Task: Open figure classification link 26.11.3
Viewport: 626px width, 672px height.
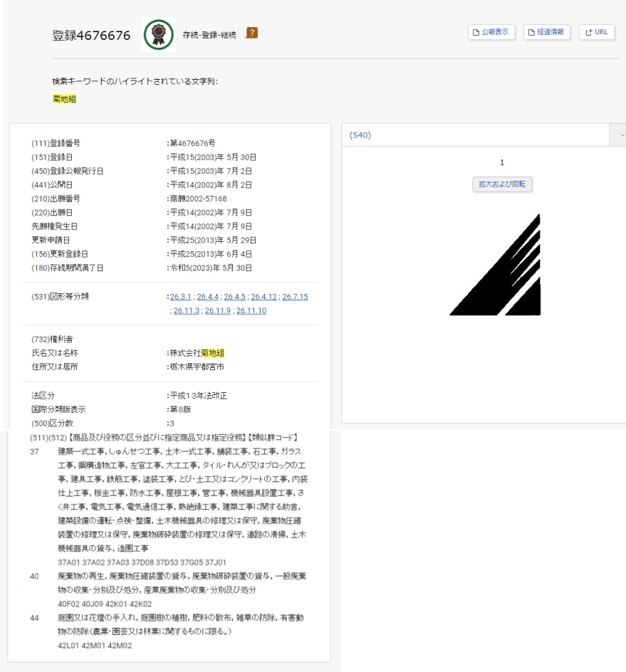Action: tap(187, 310)
